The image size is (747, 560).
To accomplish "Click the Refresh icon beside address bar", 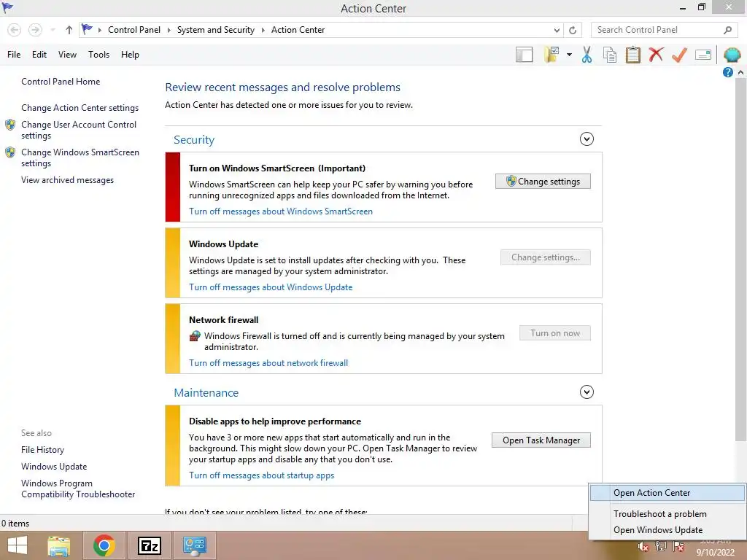I will (x=573, y=30).
